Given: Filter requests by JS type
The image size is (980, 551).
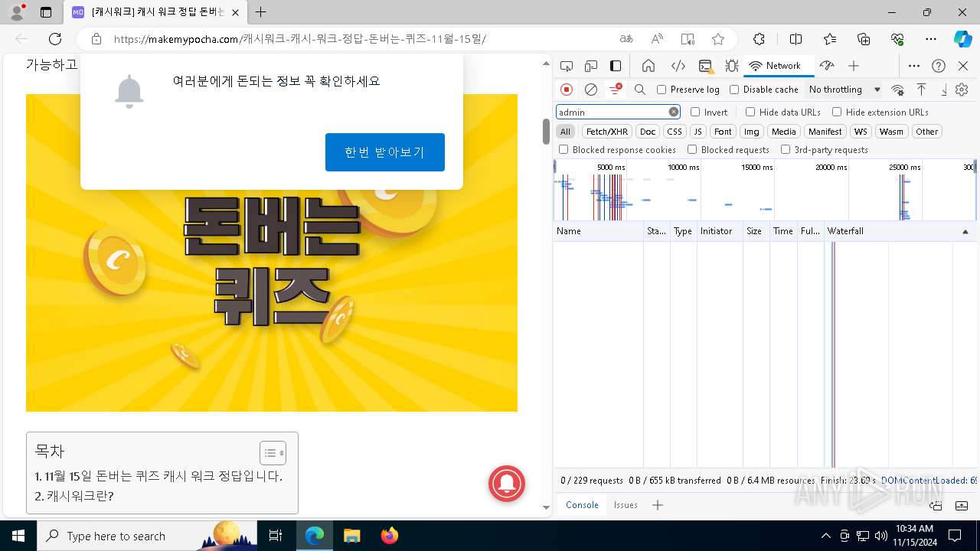Looking at the screenshot, I should pyautogui.click(x=697, y=132).
